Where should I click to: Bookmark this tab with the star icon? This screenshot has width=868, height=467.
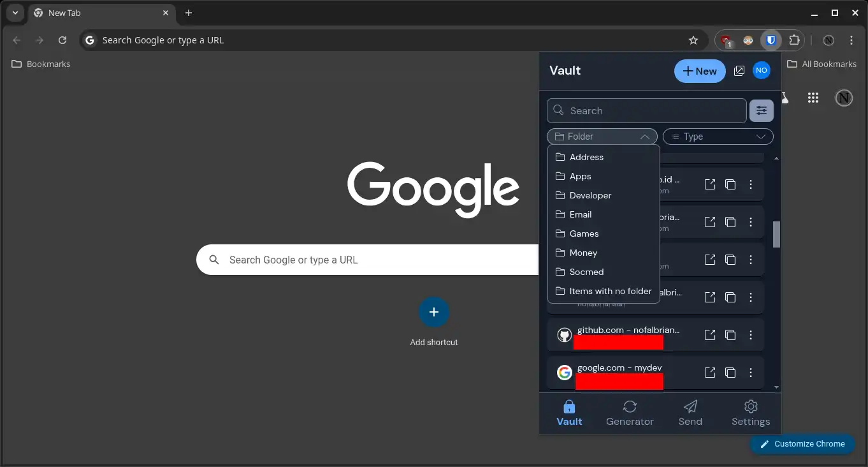pyautogui.click(x=693, y=40)
